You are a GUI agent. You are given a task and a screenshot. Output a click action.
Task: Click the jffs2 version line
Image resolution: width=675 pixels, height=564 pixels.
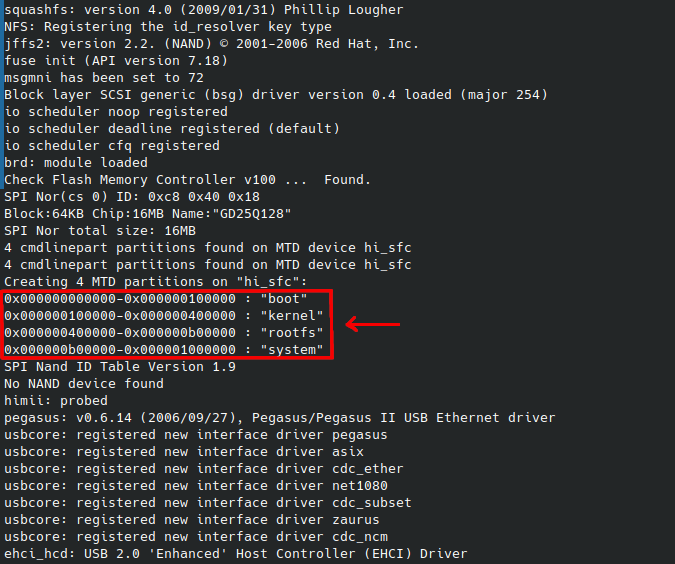(x=211, y=44)
